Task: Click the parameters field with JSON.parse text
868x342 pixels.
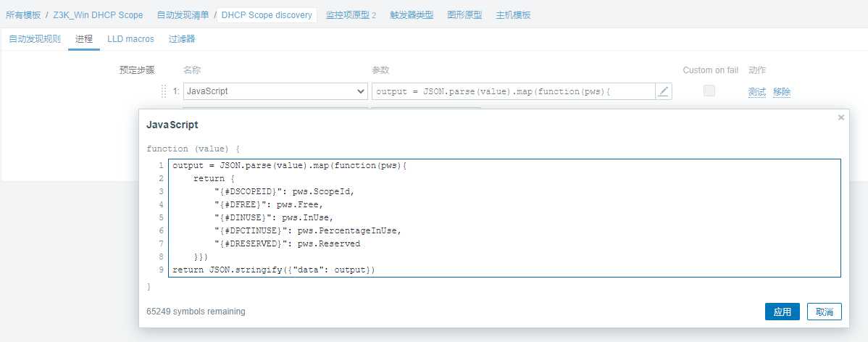Action: pos(514,91)
